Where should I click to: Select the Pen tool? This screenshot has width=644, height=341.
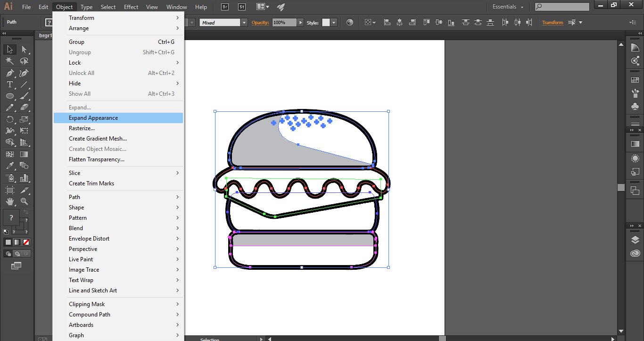point(9,73)
